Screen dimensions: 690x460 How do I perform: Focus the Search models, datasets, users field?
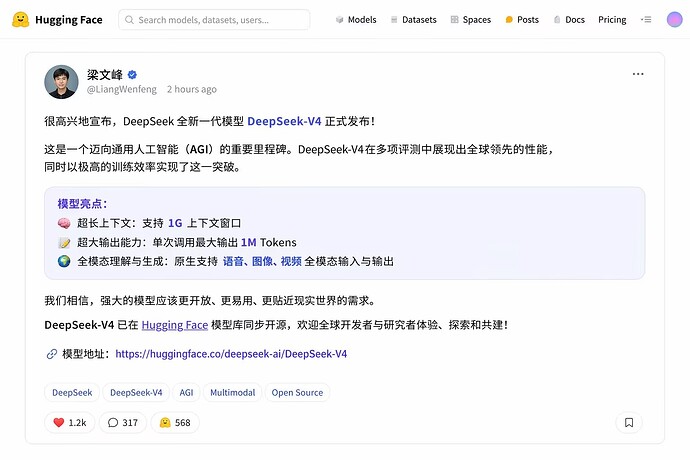[x=214, y=20]
